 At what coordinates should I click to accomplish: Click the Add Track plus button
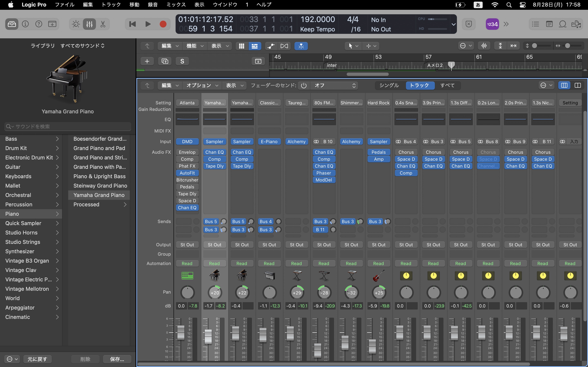[147, 61]
